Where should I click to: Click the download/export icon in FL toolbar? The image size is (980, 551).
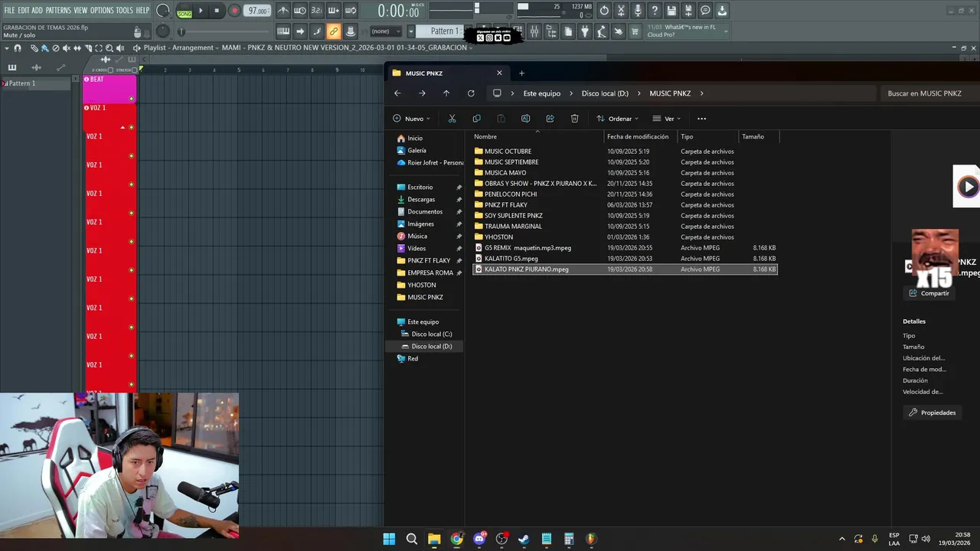(722, 11)
